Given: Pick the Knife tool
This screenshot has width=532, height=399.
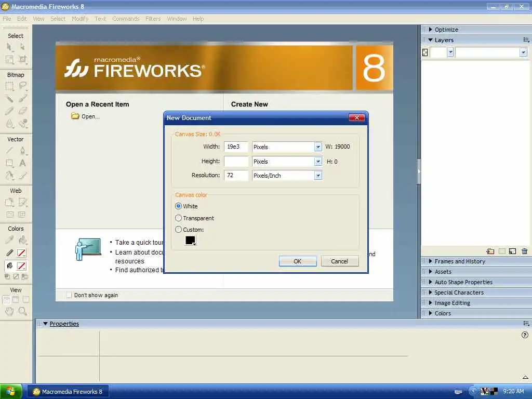Looking at the screenshot, I should tap(22, 176).
